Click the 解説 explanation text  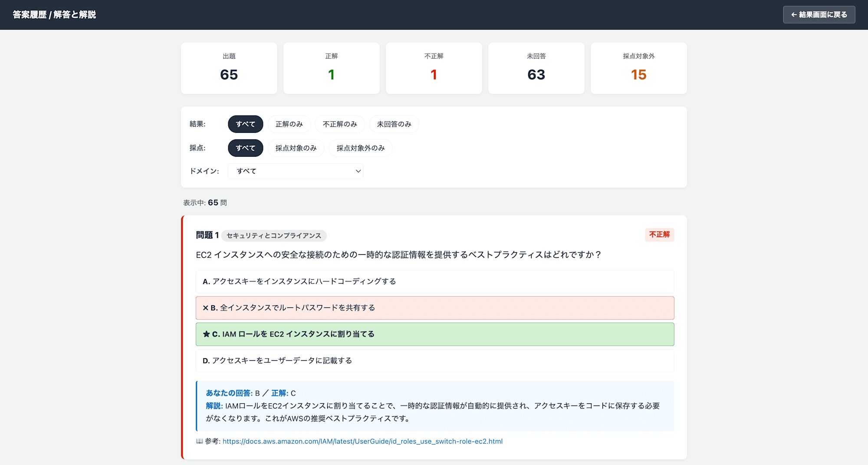click(x=433, y=412)
